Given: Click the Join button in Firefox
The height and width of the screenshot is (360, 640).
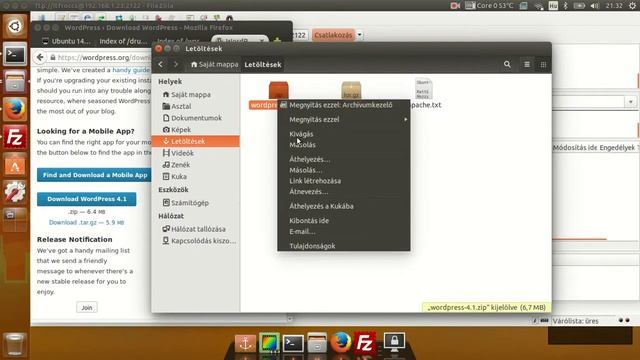Looking at the screenshot, I should point(87,308).
